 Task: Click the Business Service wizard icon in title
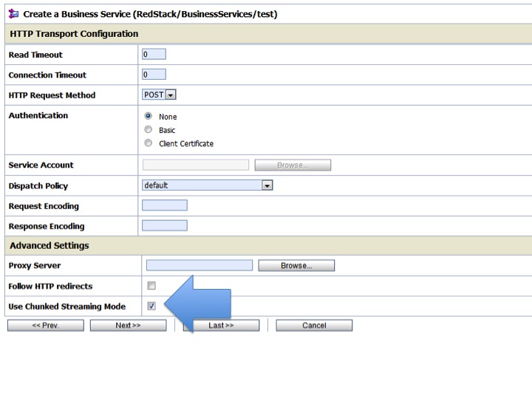pos(13,14)
